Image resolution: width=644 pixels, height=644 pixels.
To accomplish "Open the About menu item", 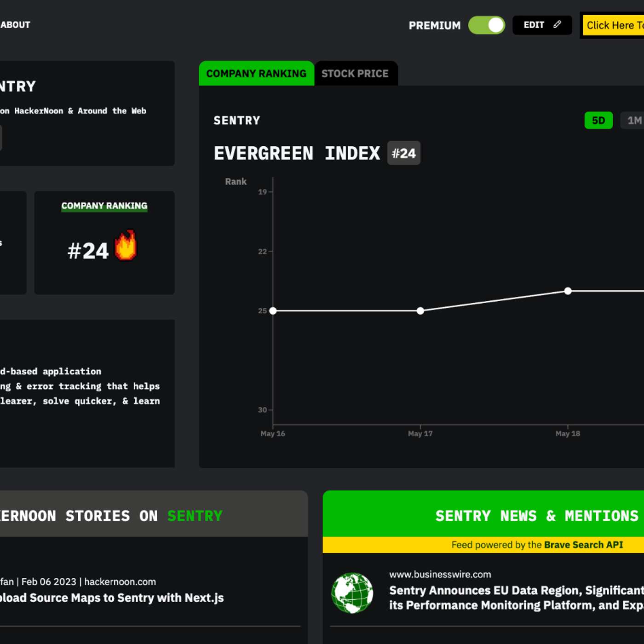I will click(15, 25).
